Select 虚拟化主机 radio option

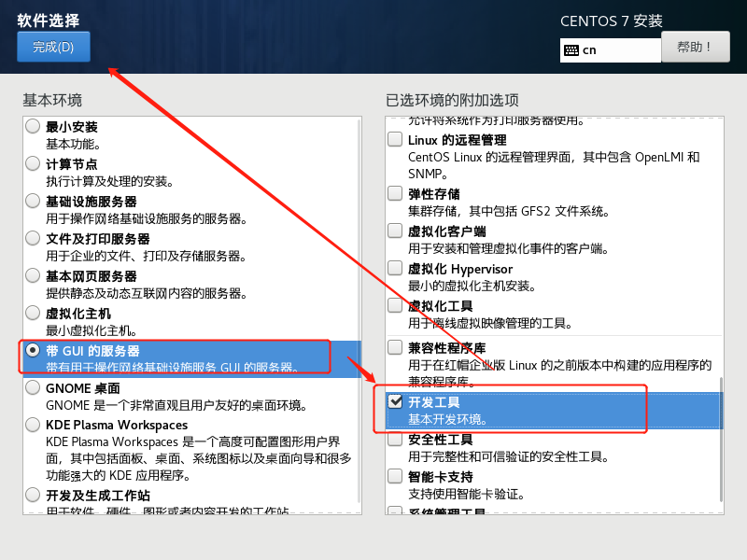(33, 313)
